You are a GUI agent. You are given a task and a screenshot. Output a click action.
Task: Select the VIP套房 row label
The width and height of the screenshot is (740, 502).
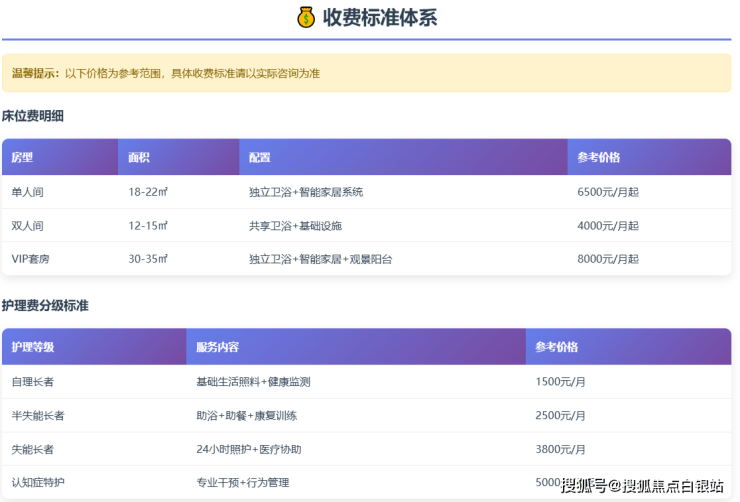point(30,259)
